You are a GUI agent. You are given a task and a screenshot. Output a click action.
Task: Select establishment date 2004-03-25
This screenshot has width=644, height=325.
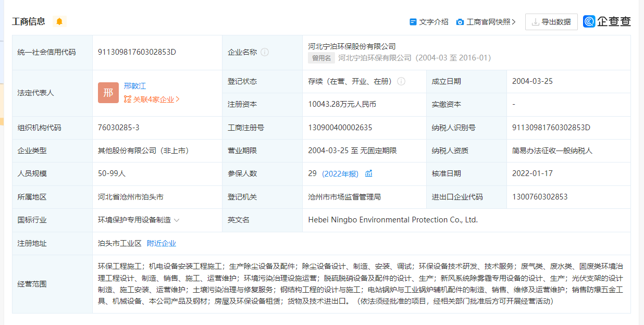(532, 81)
